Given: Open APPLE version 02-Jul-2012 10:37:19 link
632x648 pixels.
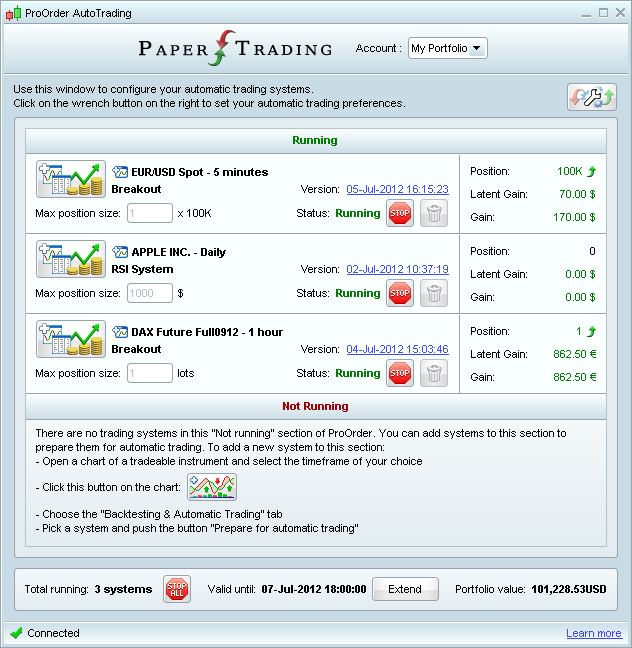Looking at the screenshot, I should click(397, 269).
